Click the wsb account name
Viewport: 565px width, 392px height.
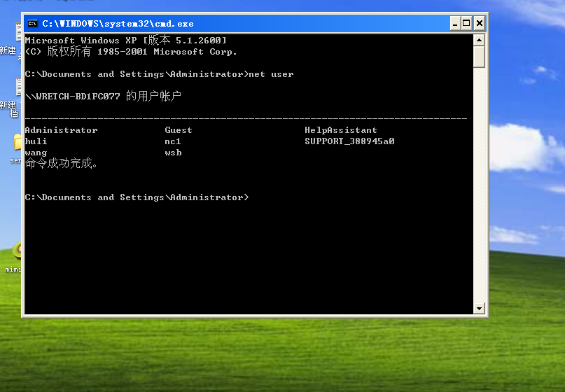tap(173, 153)
